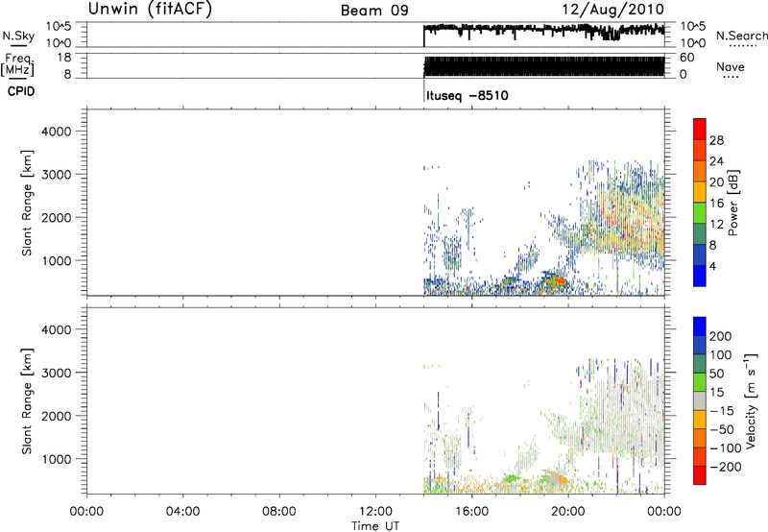Image resolution: width=768 pixels, height=532 pixels.
Task: Click the '18' tick of the frequency axis
Action: coord(64,58)
